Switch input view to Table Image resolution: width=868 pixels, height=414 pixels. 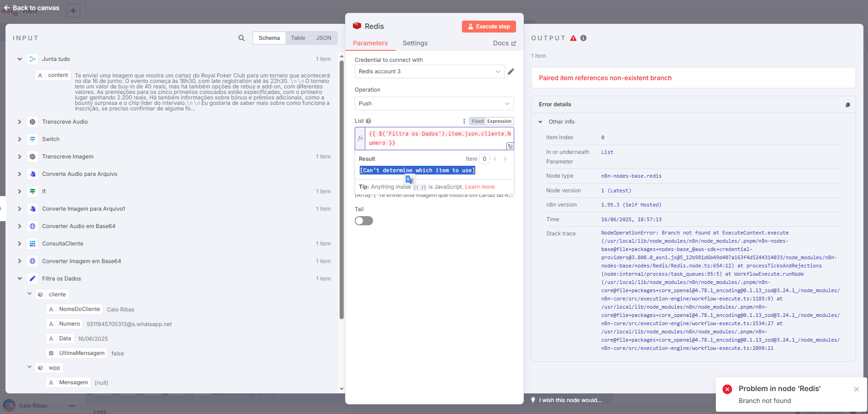point(298,38)
